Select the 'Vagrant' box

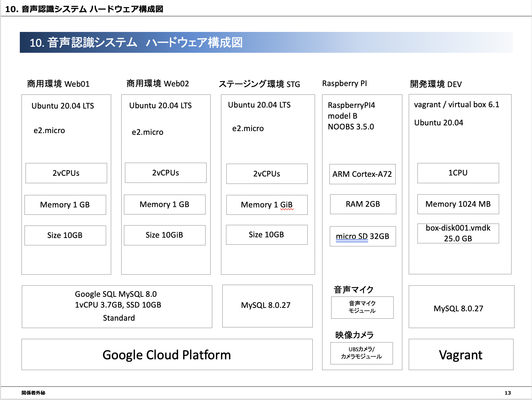(x=461, y=354)
